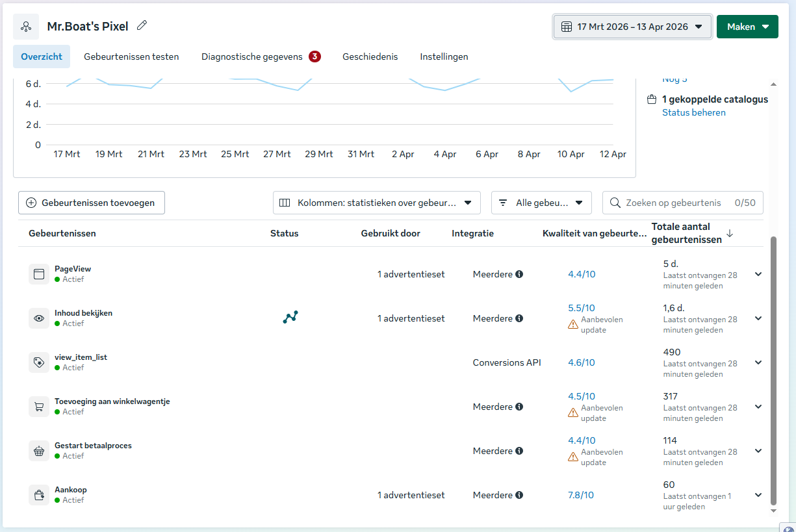The image size is (796, 532).
Task: Open the 5.5/10 quality score link
Action: (x=582, y=308)
